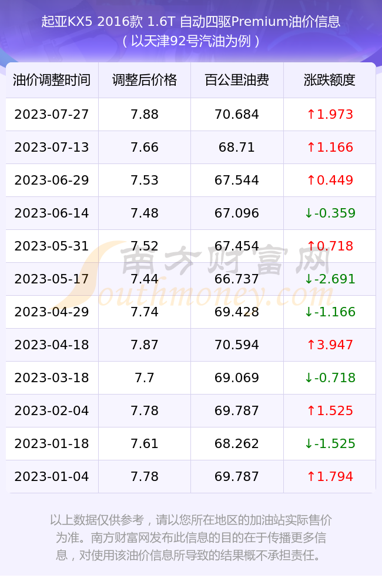
Task: Select the fuel cost cell 68.71
Action: point(237,148)
